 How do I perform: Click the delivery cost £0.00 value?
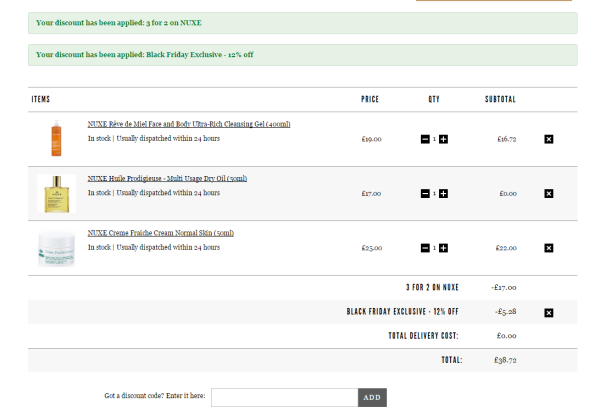[507, 336]
